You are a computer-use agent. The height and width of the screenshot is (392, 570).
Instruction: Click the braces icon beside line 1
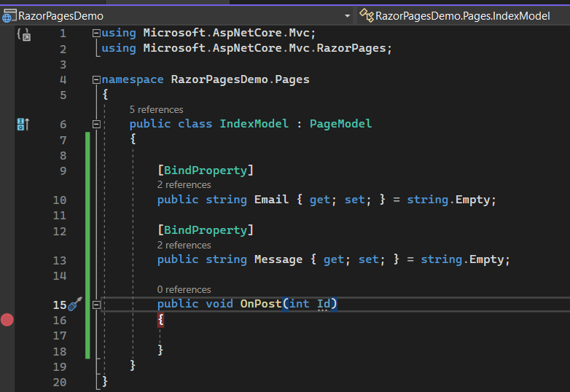(24, 34)
